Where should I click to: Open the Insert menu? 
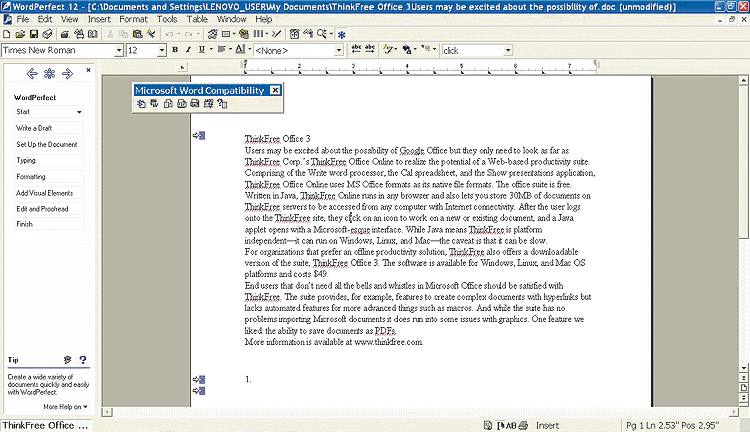(x=99, y=19)
